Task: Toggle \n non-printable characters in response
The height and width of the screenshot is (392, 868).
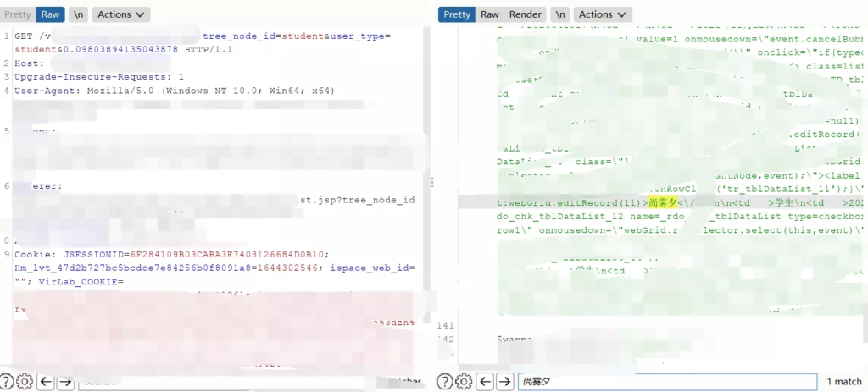Action: 561,14
